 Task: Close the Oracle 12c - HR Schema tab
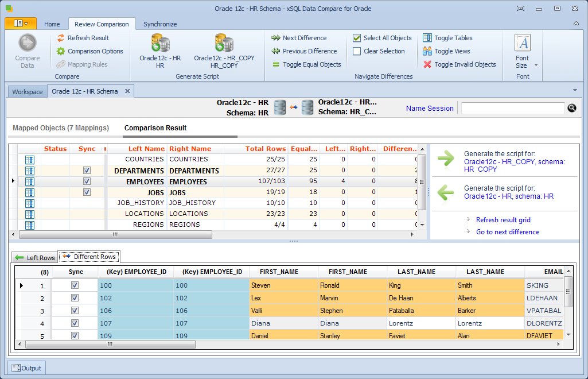tap(127, 91)
